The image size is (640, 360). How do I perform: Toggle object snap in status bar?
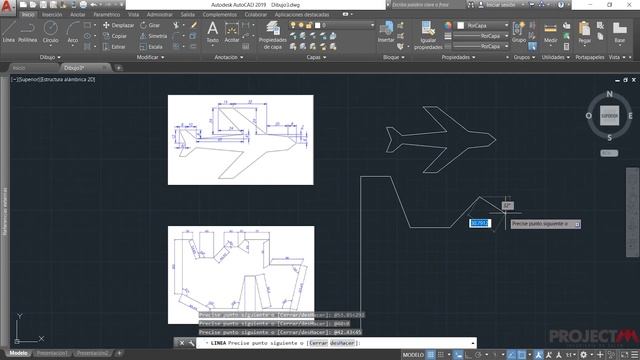pyautogui.click(x=522, y=355)
